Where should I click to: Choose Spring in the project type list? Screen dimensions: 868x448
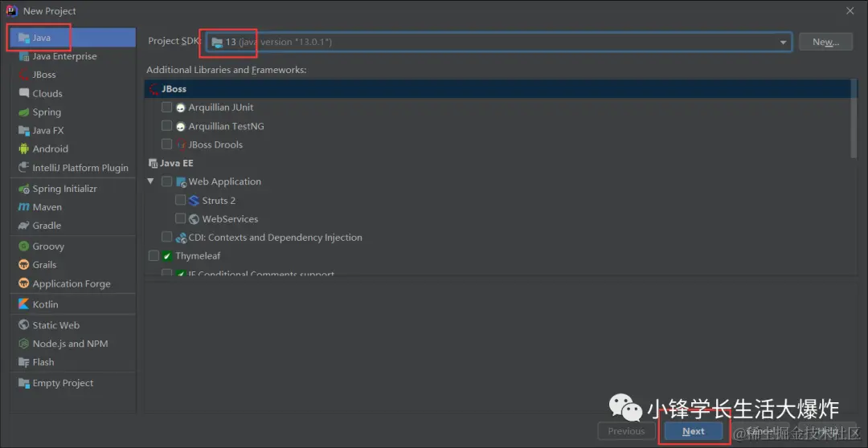[73, 112]
